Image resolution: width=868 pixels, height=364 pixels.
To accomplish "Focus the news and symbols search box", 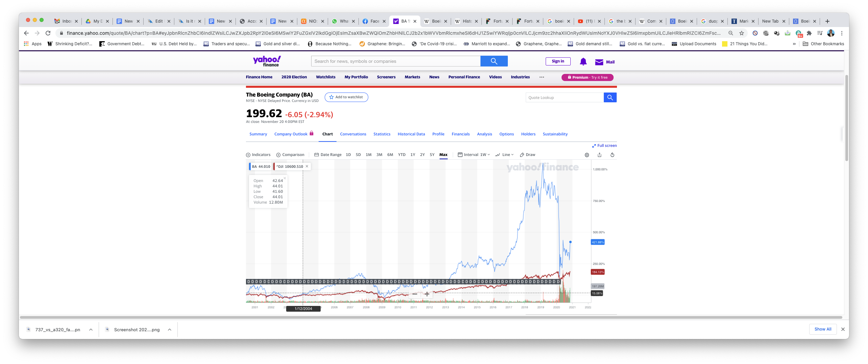I will coord(396,61).
